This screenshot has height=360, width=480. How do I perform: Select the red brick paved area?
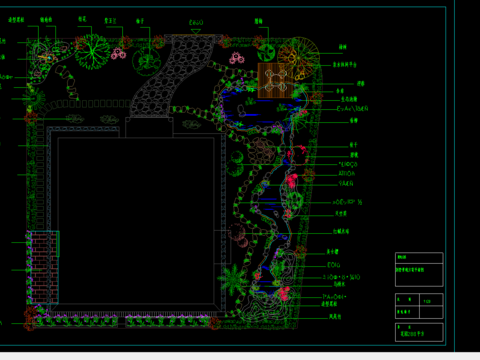44,267
